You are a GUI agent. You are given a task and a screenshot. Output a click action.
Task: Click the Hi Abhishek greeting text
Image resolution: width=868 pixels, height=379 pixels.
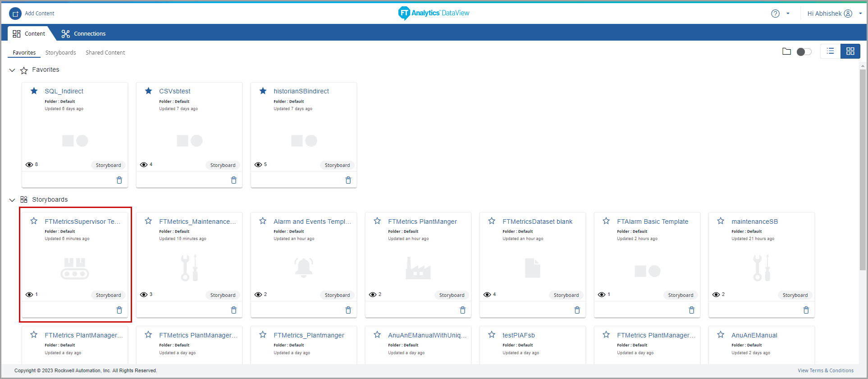coord(824,14)
